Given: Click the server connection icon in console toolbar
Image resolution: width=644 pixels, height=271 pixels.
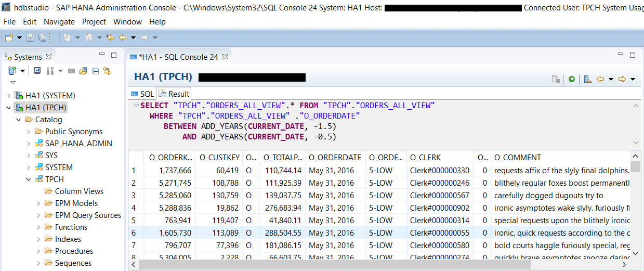Looking at the screenshot, I should point(587,79).
